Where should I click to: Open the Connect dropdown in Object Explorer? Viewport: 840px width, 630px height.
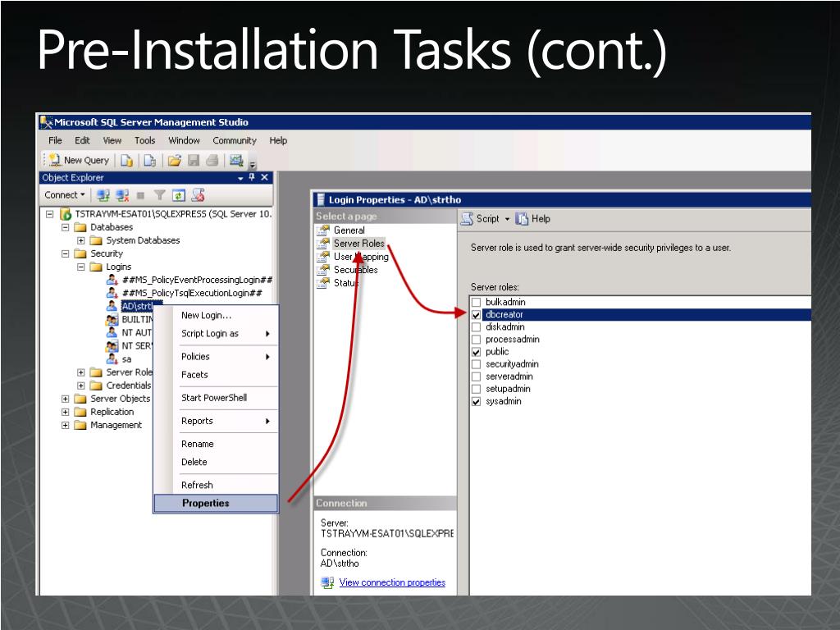[x=65, y=195]
